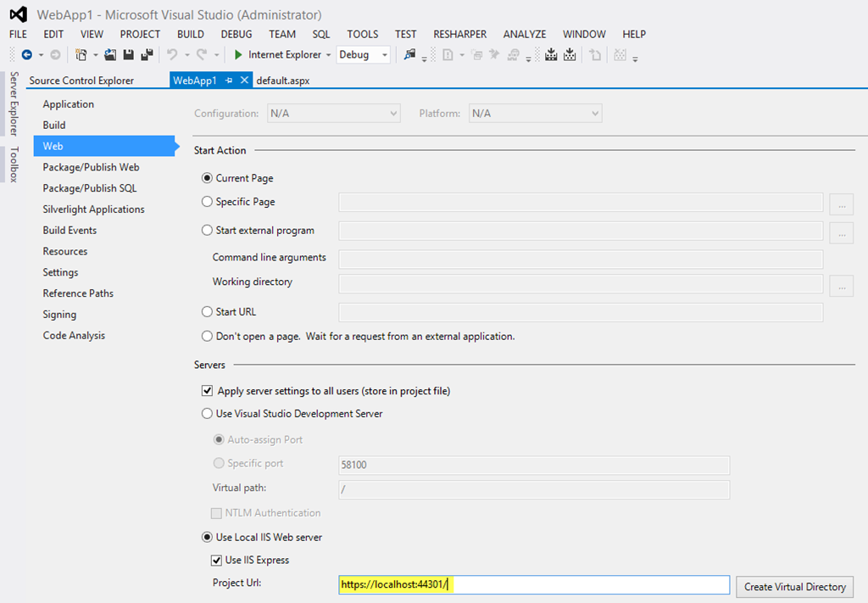The image size is (868, 603).
Task: Click the Create Virtual Directory button
Action: click(794, 586)
